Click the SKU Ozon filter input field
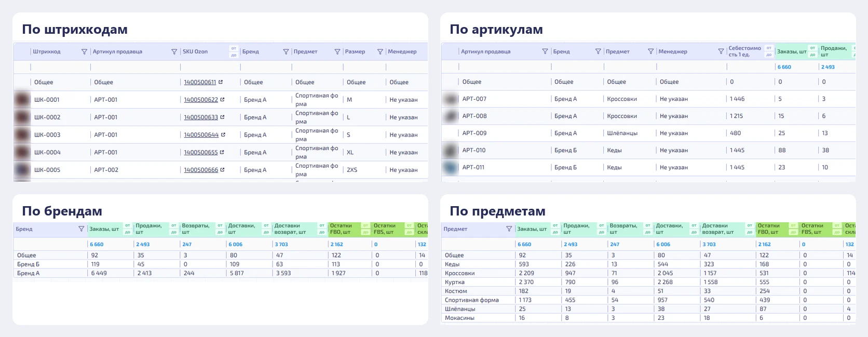The height and width of the screenshot is (337, 868). [210, 67]
